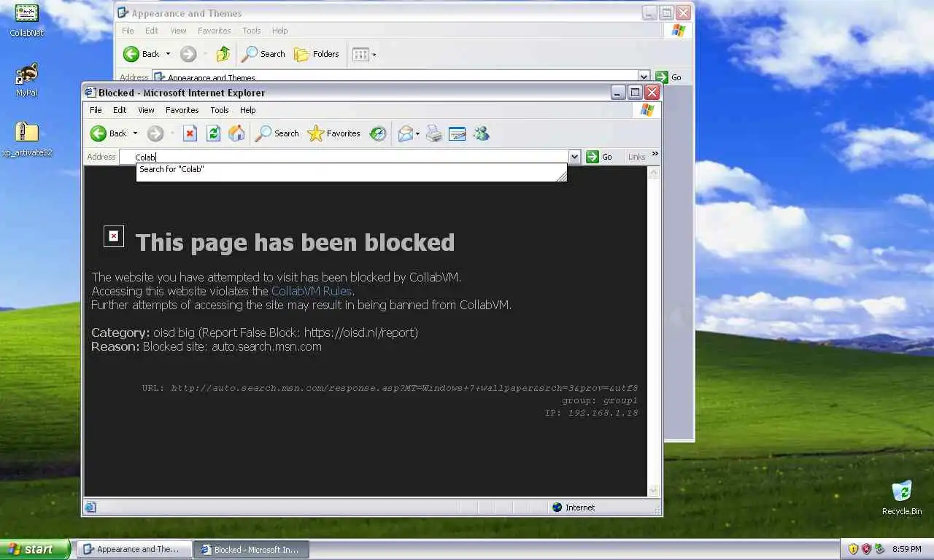Click the Safely Remove Hardware tray icon
Screen dimensions: 934x560
[880, 549]
